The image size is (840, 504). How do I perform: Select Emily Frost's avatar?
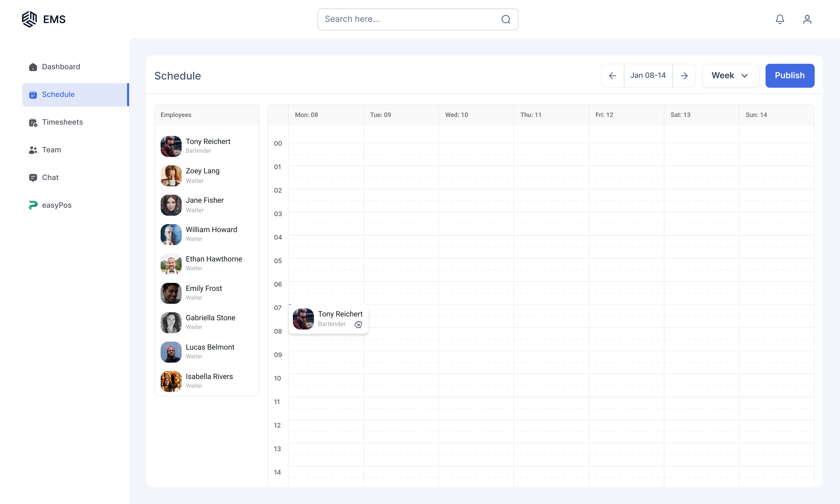click(171, 294)
